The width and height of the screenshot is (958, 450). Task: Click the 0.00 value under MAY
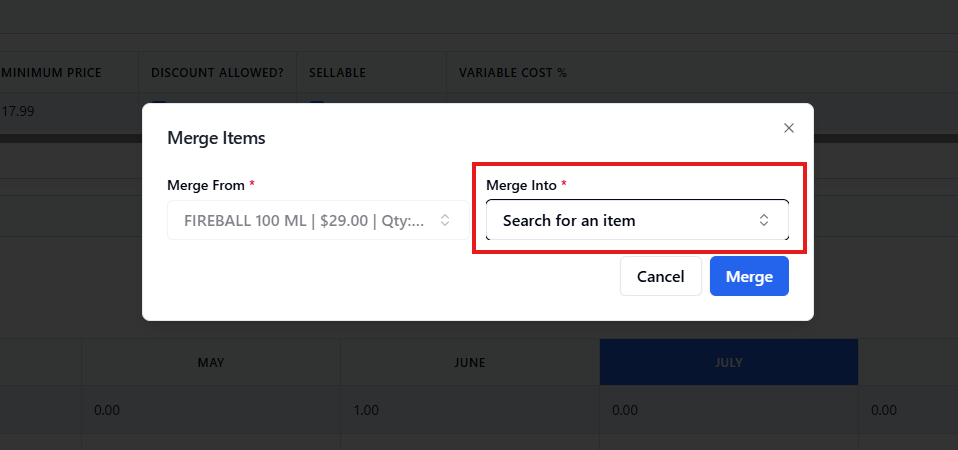click(107, 410)
